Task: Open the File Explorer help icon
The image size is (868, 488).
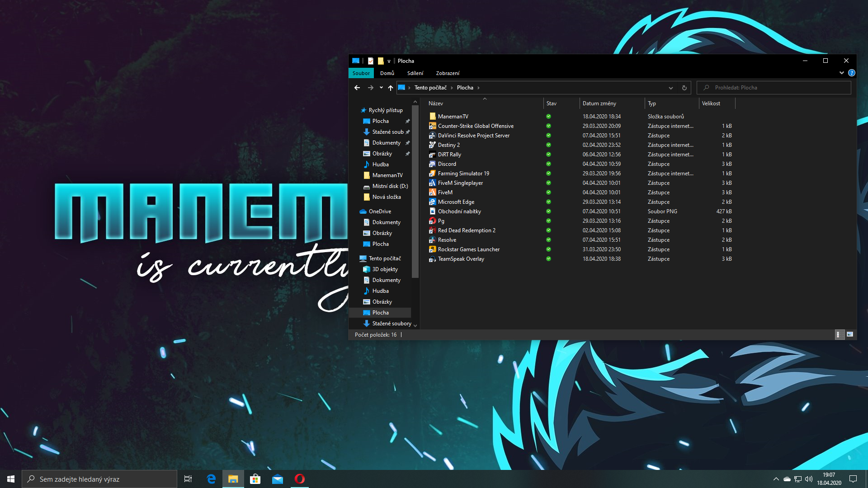Action: coord(851,73)
